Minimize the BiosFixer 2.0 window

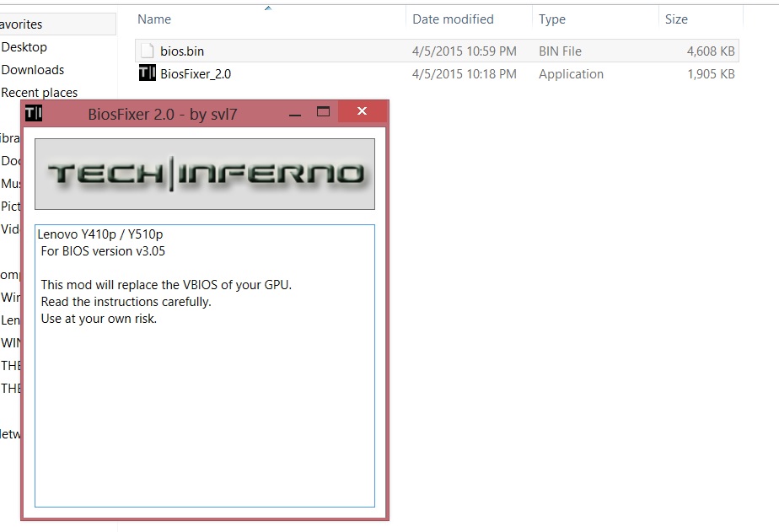(x=295, y=114)
